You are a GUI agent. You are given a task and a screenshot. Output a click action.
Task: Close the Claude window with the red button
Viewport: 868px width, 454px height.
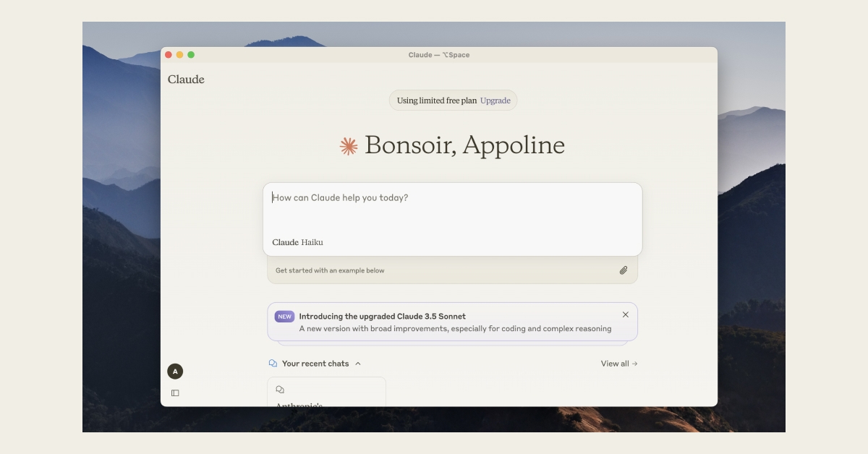coord(169,55)
